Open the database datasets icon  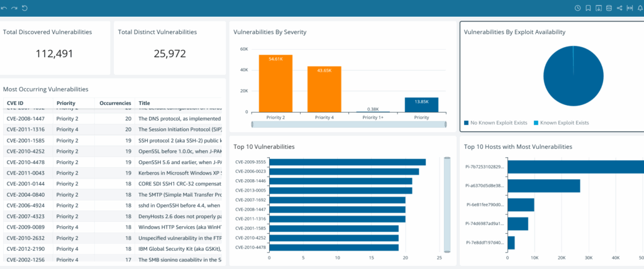(x=609, y=8)
